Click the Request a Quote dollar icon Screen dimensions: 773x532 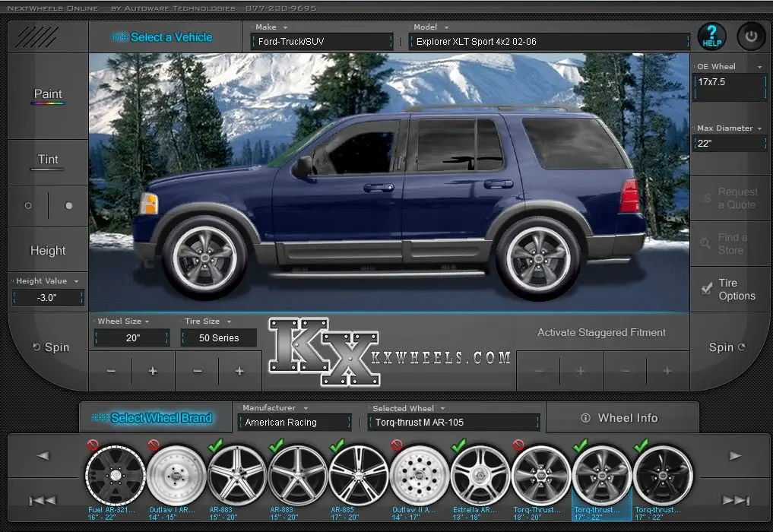706,198
